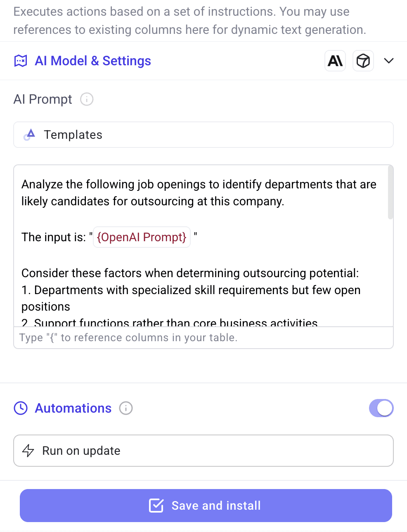407x532 pixels.
Task: Click the checkmark in Save and install
Action: (156, 505)
